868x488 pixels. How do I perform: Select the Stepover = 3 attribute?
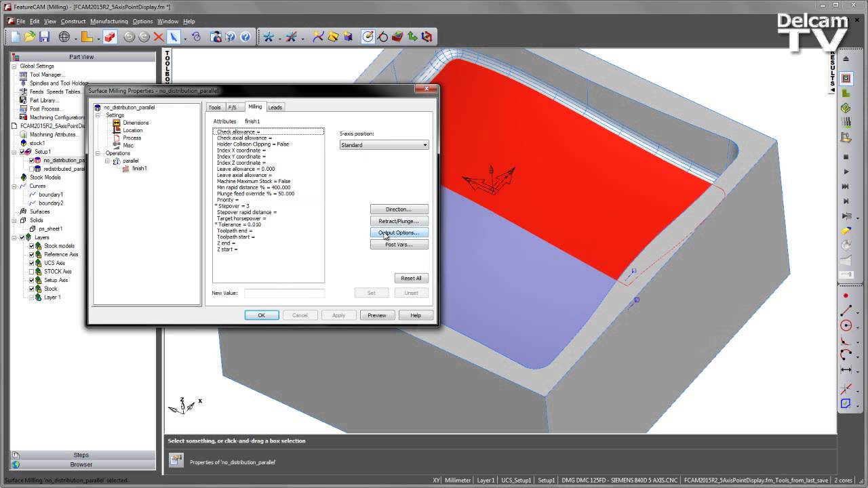(x=233, y=206)
